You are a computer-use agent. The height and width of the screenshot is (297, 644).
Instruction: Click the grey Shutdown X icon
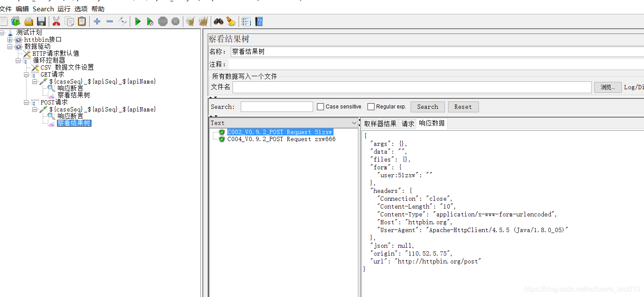point(175,21)
